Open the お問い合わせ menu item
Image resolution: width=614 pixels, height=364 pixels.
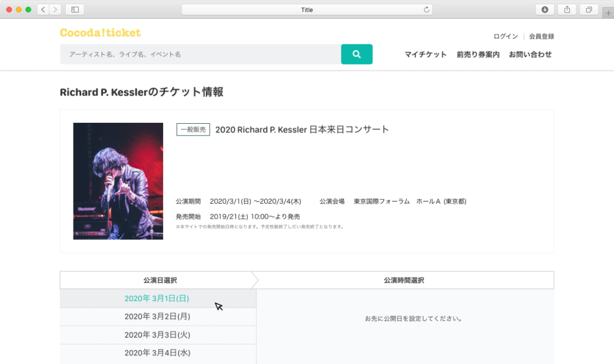(530, 55)
